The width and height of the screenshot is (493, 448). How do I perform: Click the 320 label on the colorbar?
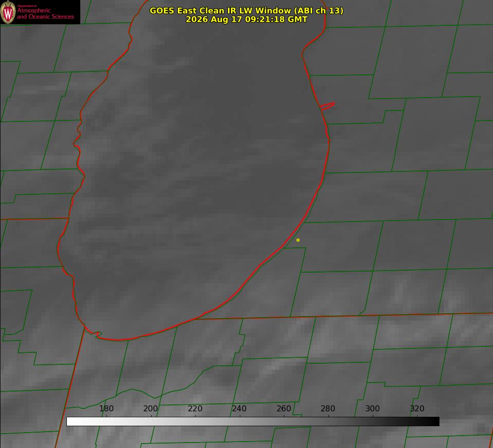(417, 408)
